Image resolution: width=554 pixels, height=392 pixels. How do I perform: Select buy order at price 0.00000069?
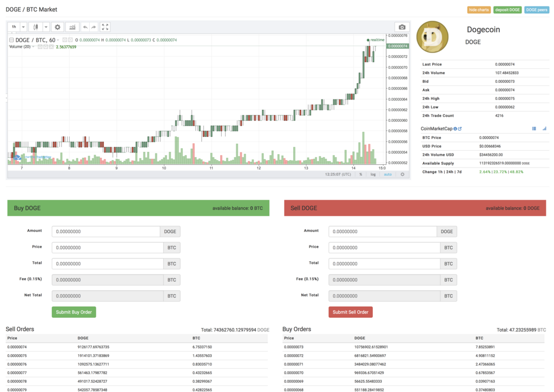(413, 381)
